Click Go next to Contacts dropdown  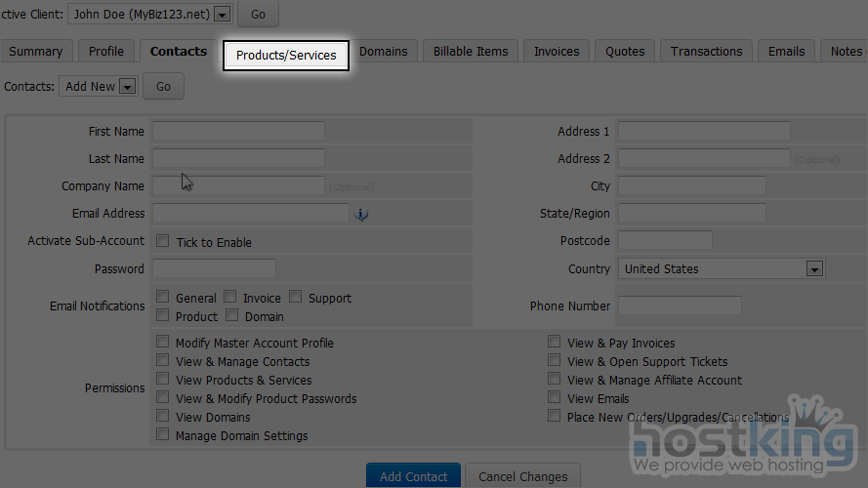point(163,87)
